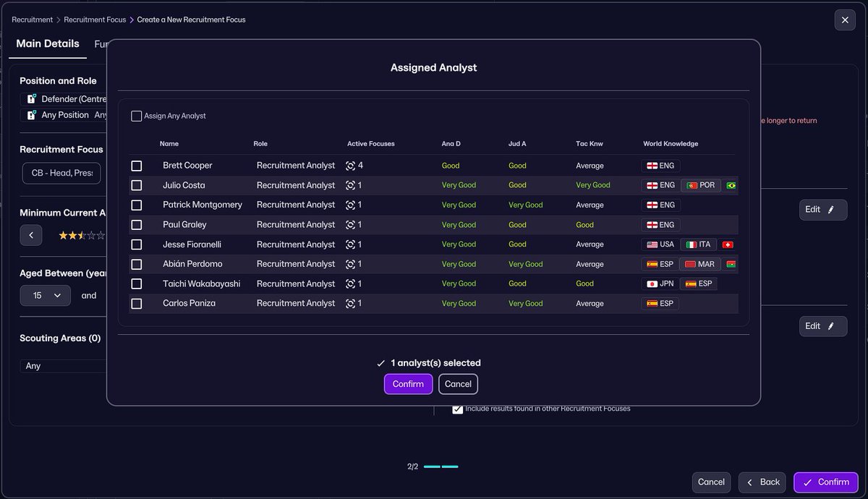Adjust the minimum current ability star rating
868x499 pixels.
click(x=82, y=235)
